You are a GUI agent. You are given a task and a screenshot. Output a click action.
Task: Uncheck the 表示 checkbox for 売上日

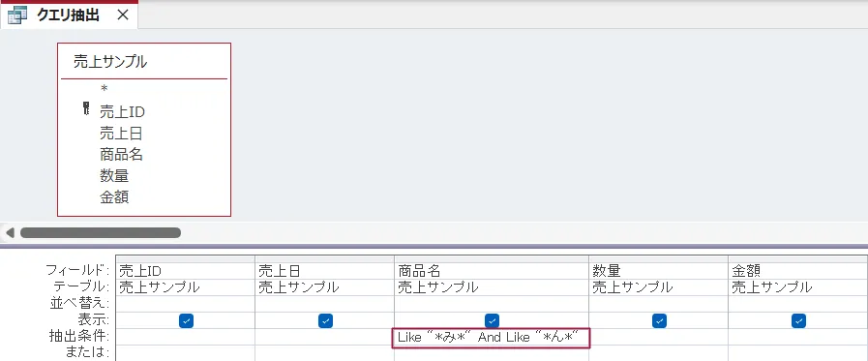pos(325,320)
